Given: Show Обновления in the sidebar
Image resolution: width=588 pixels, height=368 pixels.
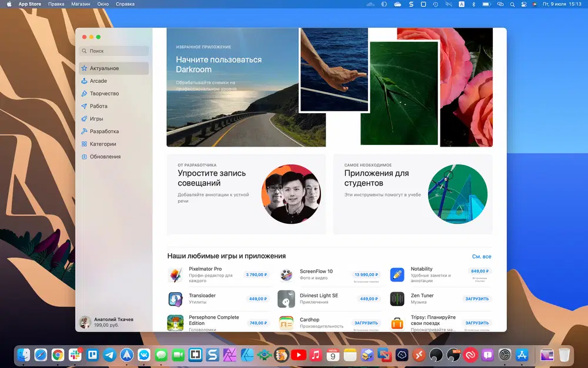Looking at the screenshot, I should tap(113, 157).
